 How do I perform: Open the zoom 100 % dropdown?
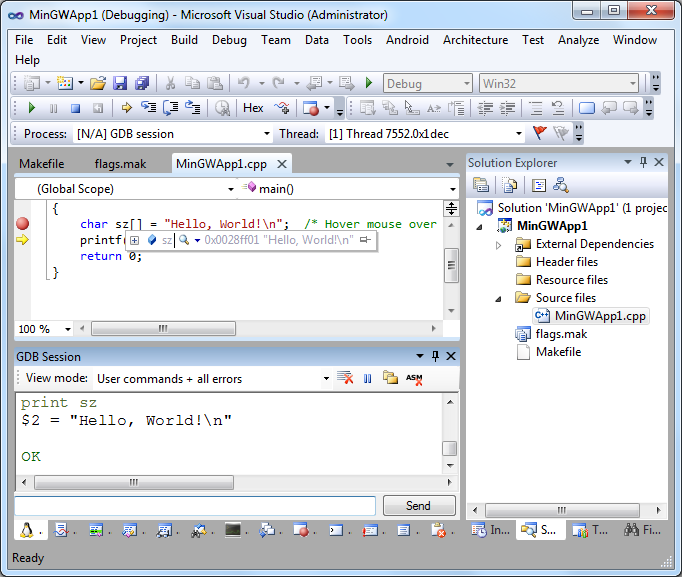click(x=67, y=329)
